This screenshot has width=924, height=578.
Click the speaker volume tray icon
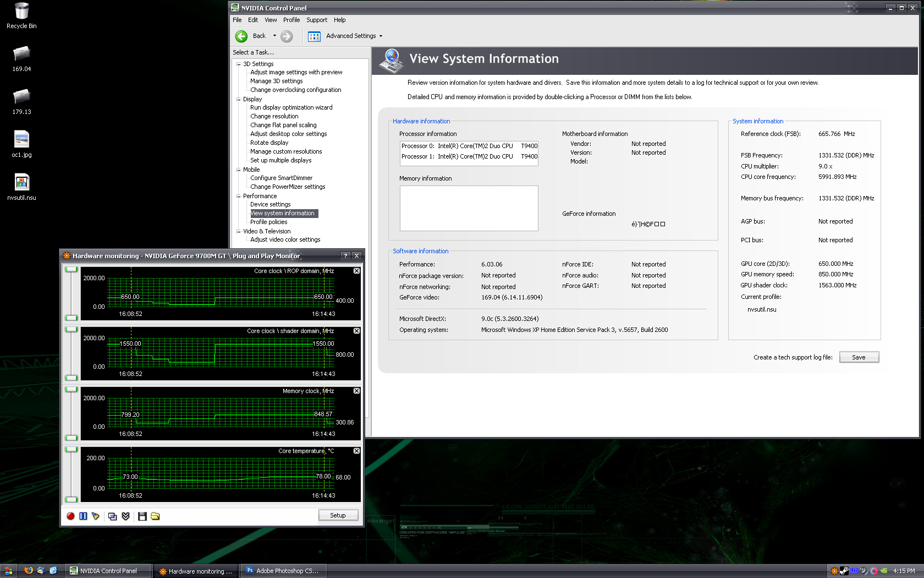(864, 571)
